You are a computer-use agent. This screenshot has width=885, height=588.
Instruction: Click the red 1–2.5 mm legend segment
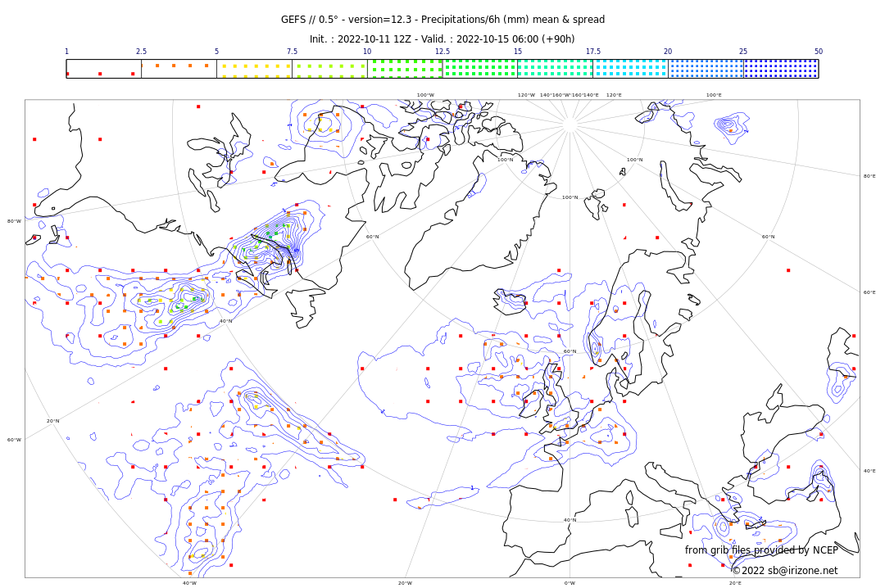[x=104, y=69]
